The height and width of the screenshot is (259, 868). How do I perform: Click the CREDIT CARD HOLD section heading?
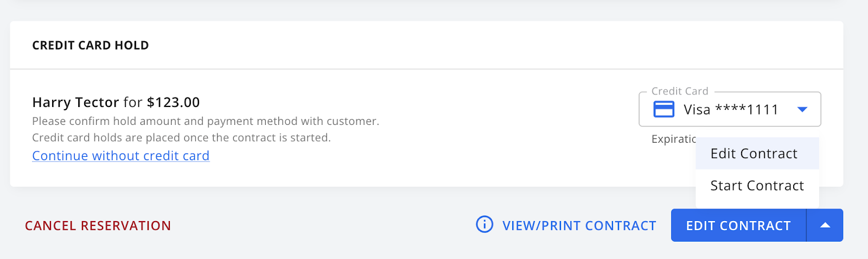90,45
